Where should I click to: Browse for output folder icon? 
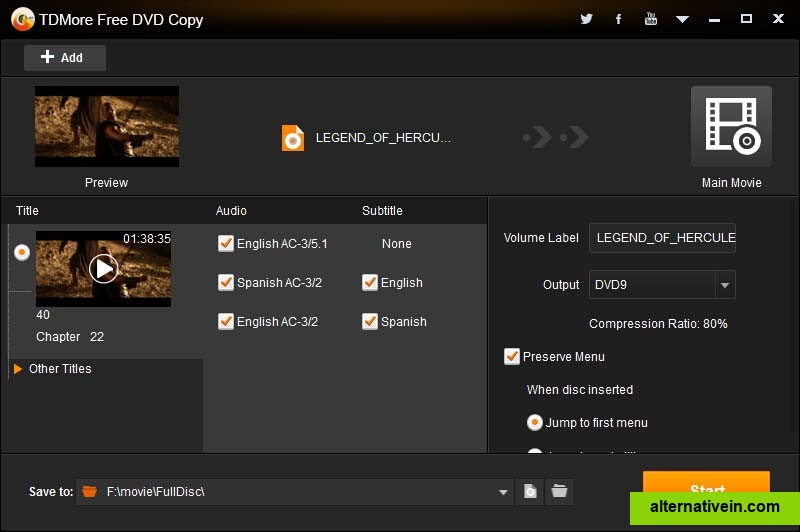[559, 491]
